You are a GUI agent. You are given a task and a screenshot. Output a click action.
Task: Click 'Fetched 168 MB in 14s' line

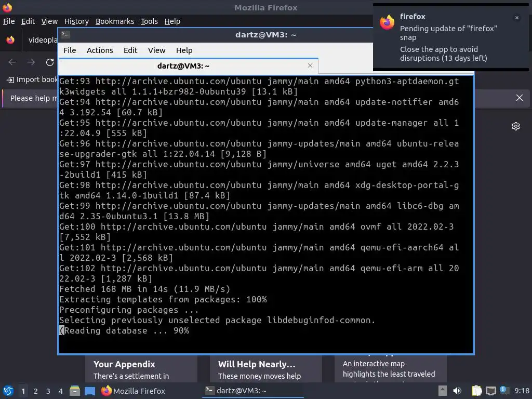click(145, 289)
